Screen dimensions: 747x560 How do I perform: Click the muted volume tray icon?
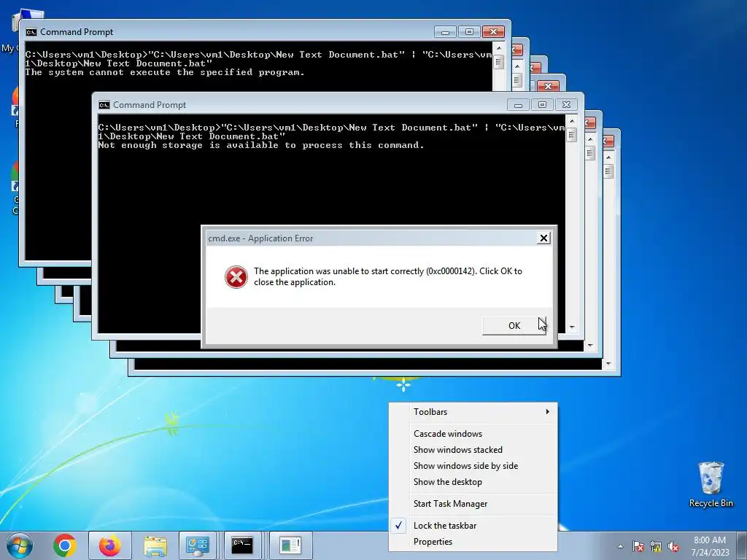pyautogui.click(x=673, y=546)
